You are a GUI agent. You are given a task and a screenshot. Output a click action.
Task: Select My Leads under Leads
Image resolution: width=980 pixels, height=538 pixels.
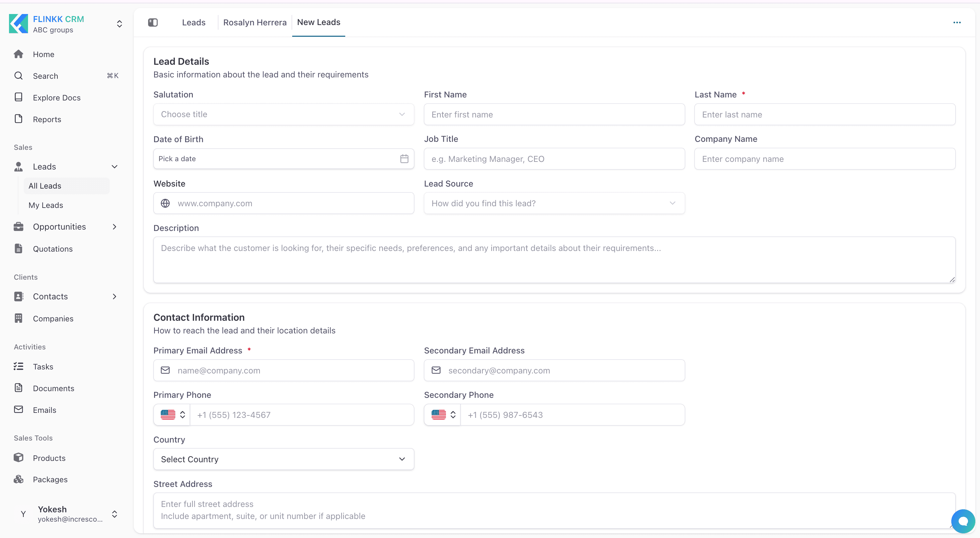pos(46,205)
